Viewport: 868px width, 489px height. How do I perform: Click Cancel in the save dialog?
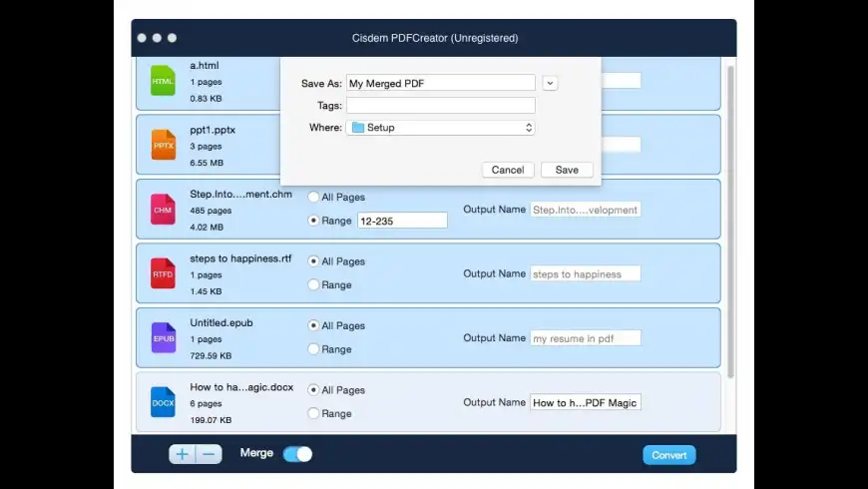coord(508,170)
